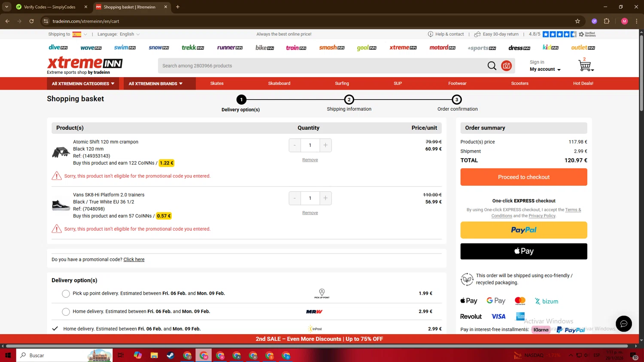
Task: Open the kidinn store logo
Action: [x=550, y=48]
